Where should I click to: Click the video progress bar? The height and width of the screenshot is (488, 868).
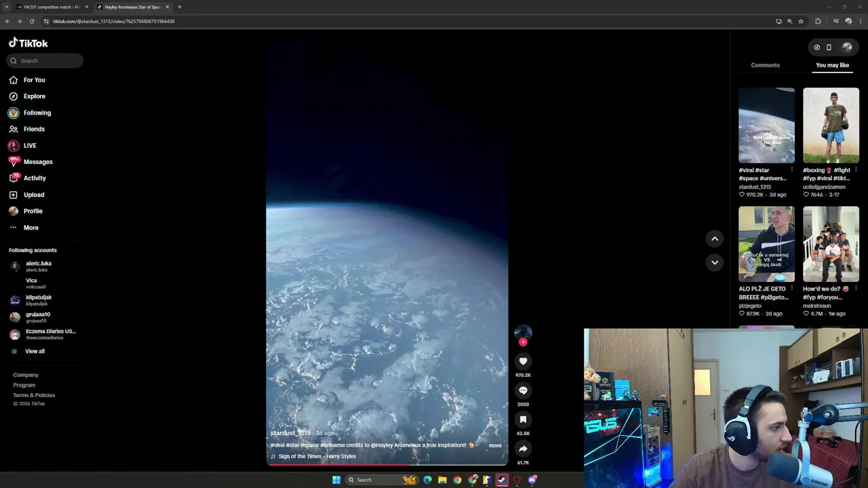tap(387, 464)
